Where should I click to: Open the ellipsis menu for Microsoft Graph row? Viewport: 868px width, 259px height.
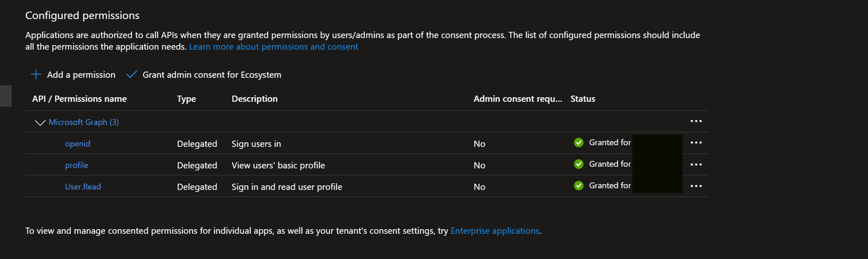696,121
